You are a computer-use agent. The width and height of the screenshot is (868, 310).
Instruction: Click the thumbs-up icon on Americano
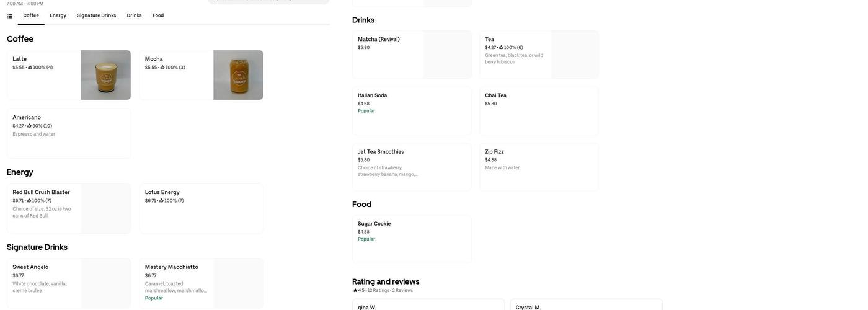click(30, 126)
